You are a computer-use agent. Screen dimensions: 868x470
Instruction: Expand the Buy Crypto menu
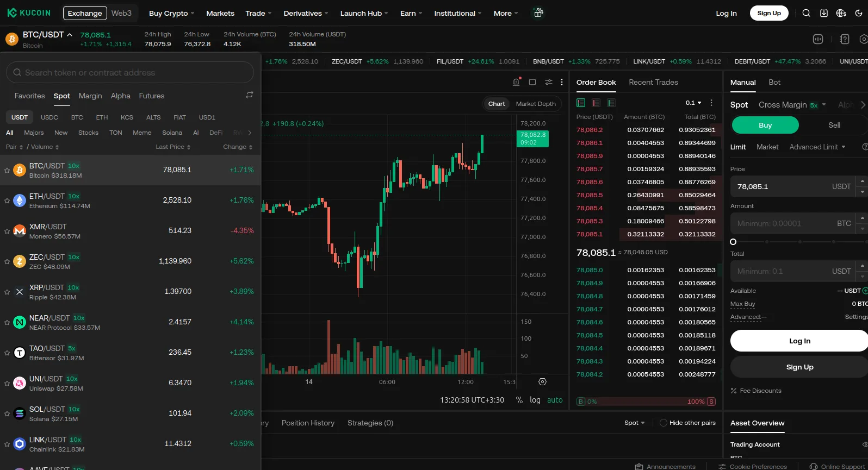171,13
